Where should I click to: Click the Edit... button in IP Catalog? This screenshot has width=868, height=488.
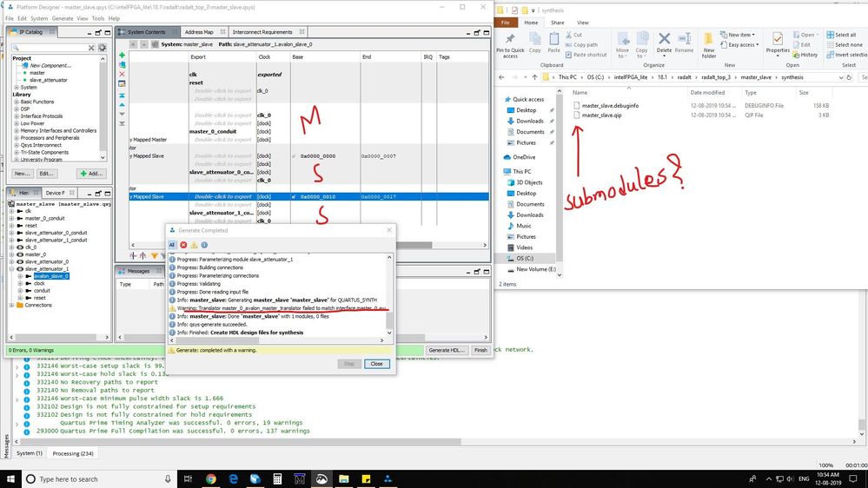pos(47,174)
